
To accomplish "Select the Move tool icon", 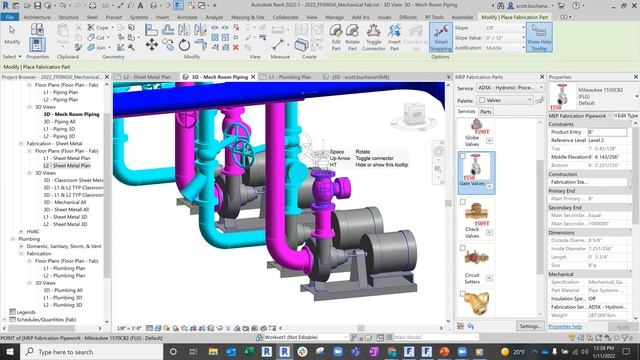I will point(151,44).
